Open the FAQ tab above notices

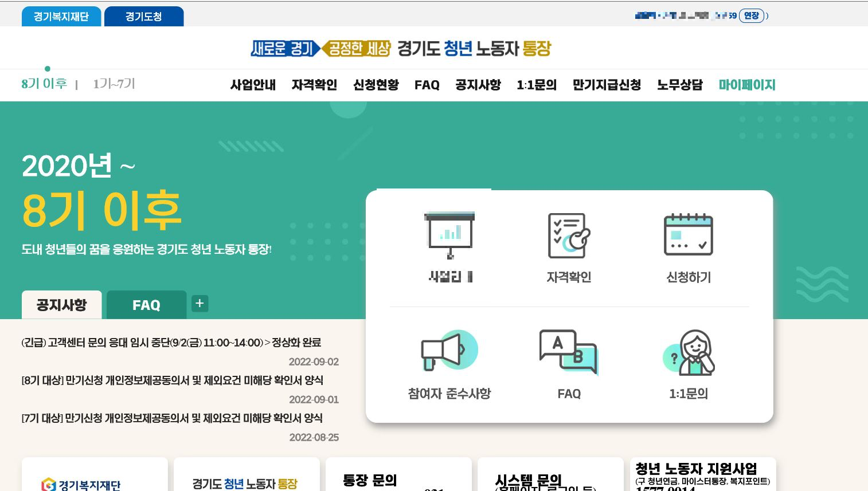point(146,305)
